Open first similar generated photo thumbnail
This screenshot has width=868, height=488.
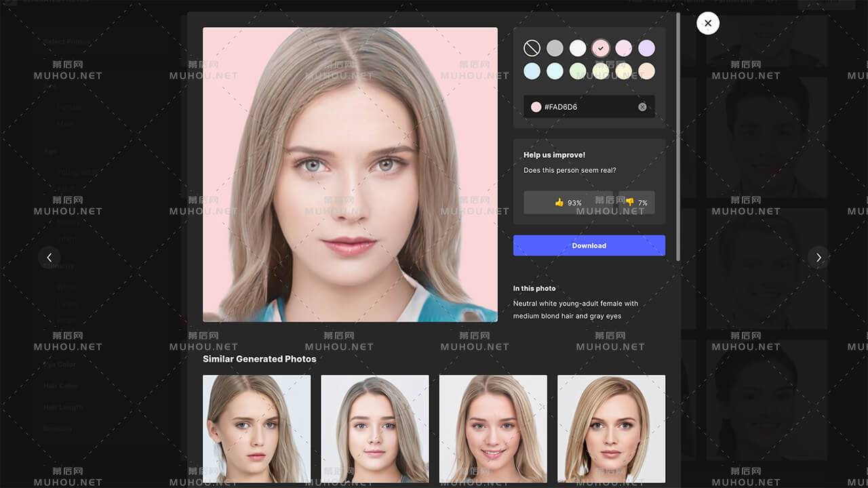coord(256,428)
